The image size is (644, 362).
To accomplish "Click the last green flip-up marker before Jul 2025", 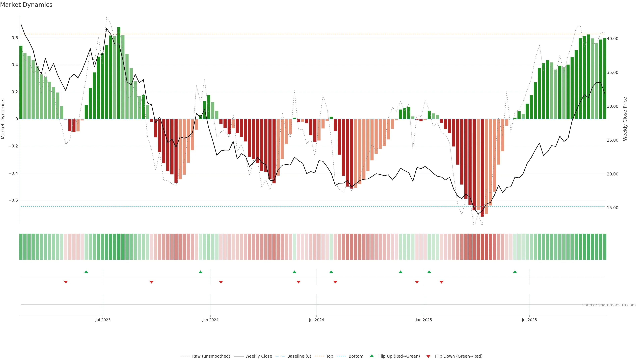I will pos(515,272).
